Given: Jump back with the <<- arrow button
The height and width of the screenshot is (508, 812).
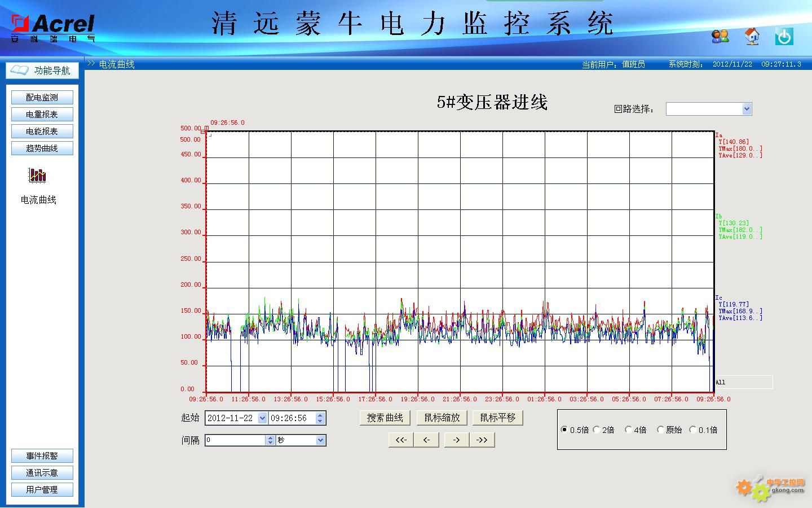Looking at the screenshot, I should tap(401, 440).
